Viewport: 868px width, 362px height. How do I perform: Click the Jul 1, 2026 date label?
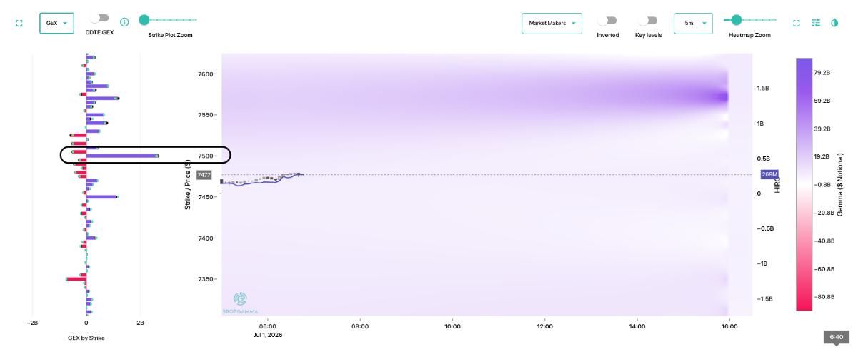point(268,333)
